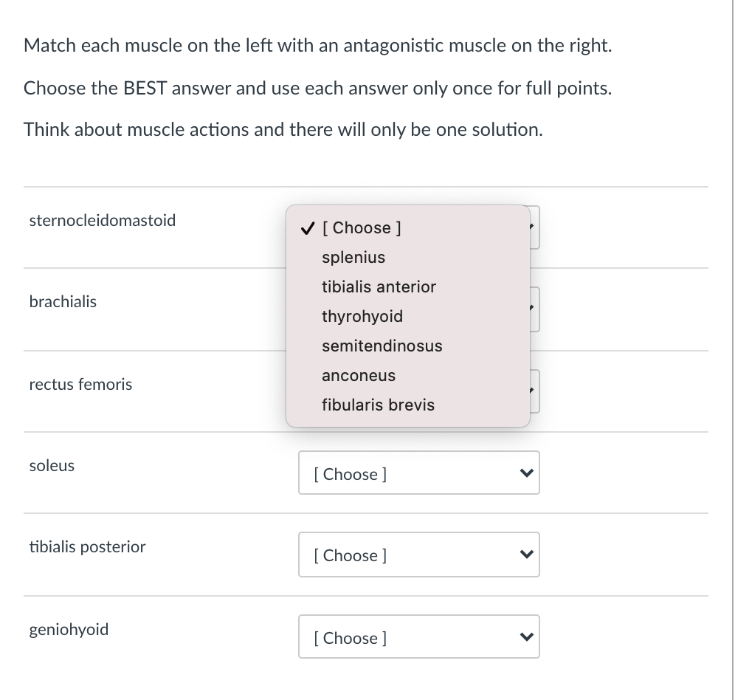Open the soleus answer dropdown
This screenshot has width=735, height=700.
click(419, 473)
